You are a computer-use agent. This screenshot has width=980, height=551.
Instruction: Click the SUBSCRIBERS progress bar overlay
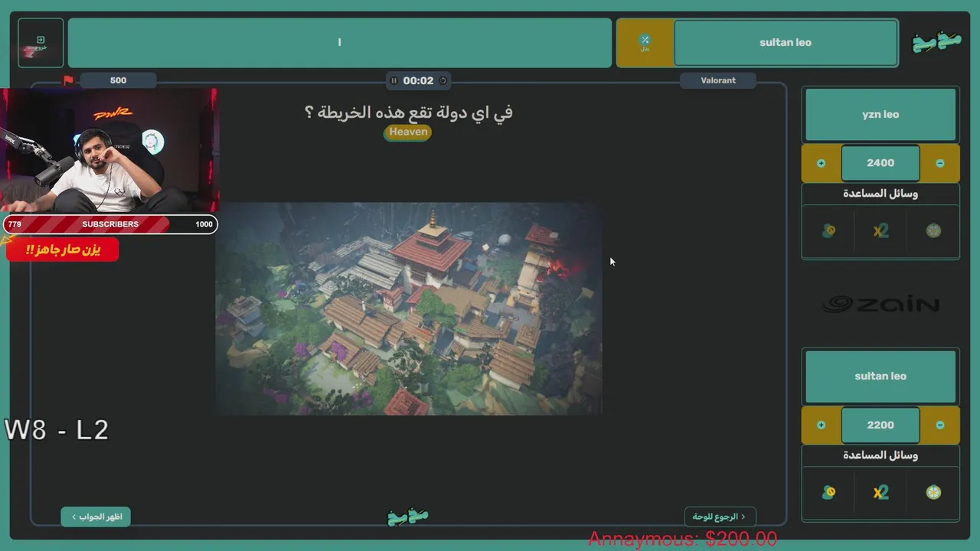click(110, 224)
